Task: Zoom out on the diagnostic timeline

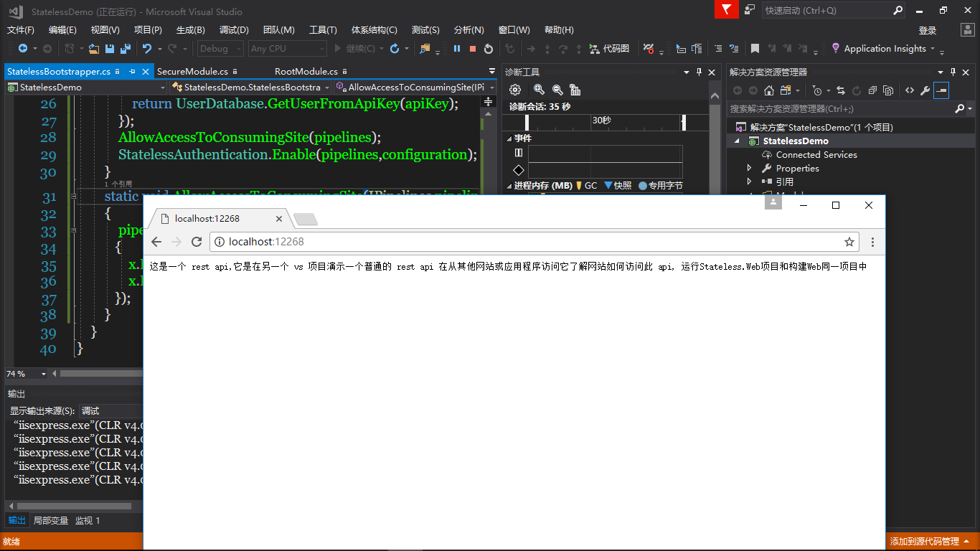Action: 557,90
